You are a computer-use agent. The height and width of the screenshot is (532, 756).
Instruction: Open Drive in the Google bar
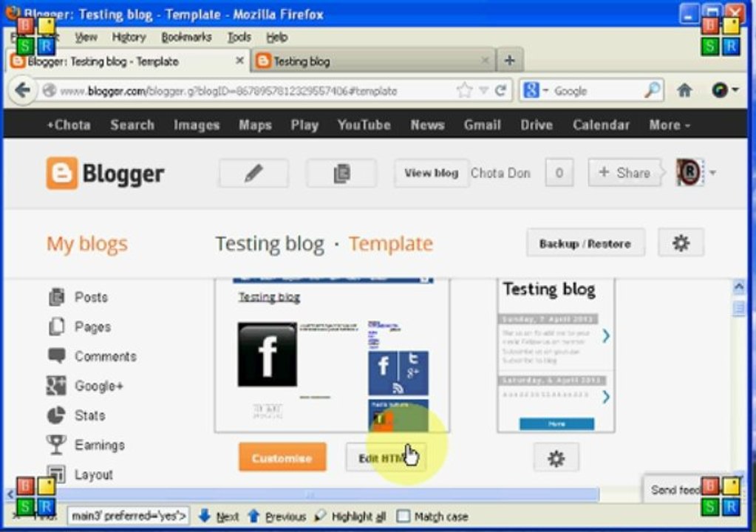coord(536,125)
